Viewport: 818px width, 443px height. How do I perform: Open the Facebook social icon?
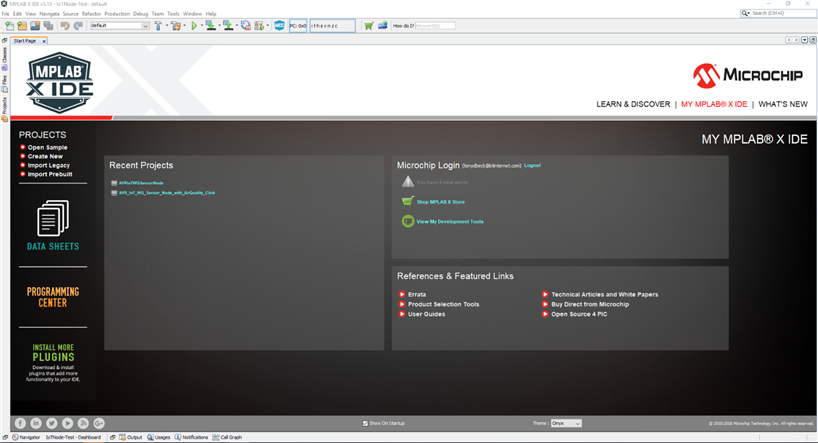coord(20,423)
